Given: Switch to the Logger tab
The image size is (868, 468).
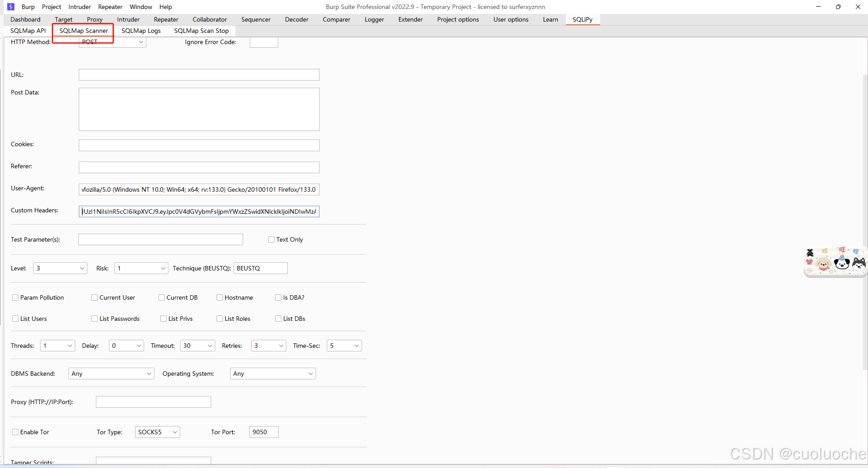Looking at the screenshot, I should [374, 19].
